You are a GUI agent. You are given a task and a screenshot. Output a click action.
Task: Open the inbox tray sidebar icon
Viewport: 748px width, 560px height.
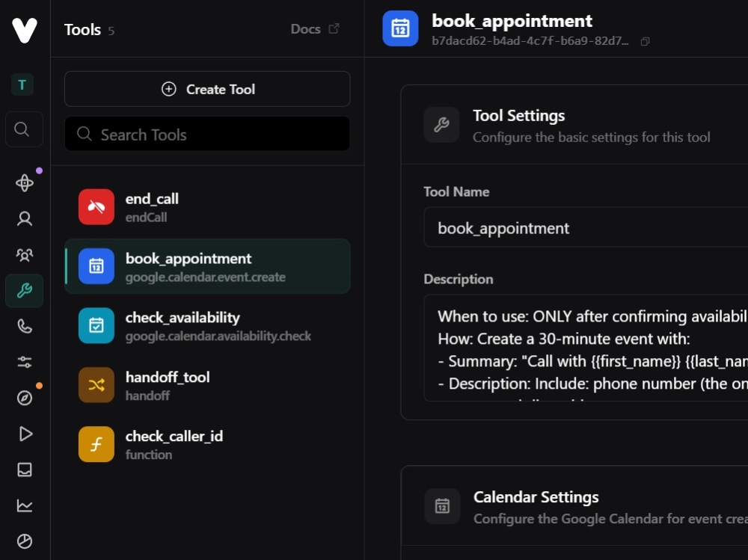pos(25,470)
